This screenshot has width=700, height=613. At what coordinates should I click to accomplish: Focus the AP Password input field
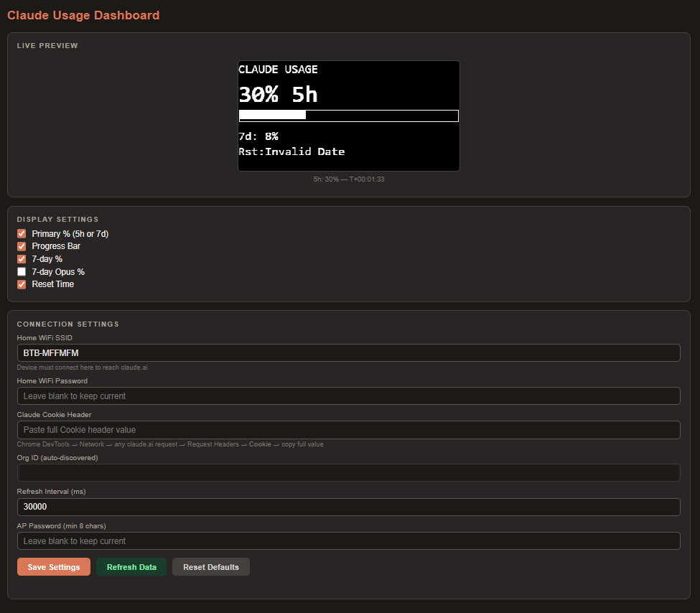point(349,541)
